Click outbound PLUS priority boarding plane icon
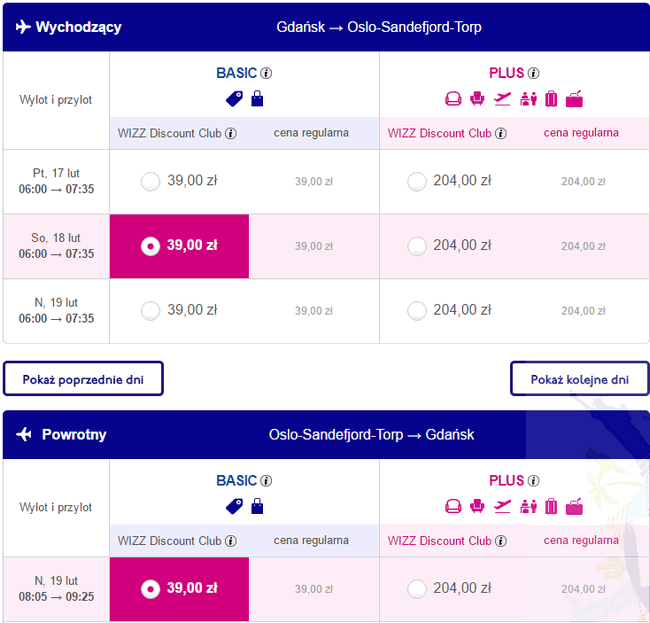Screen dimensions: 650x623 coord(502,99)
